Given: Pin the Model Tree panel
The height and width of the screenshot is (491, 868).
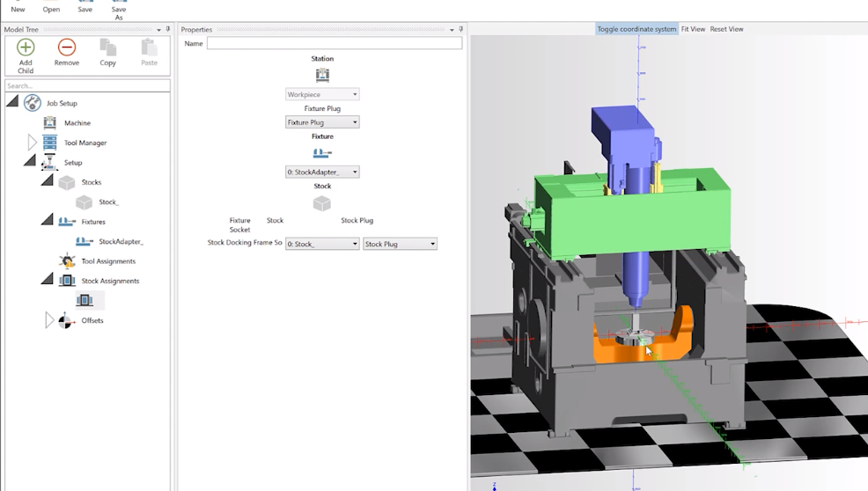Looking at the screenshot, I should point(168,29).
